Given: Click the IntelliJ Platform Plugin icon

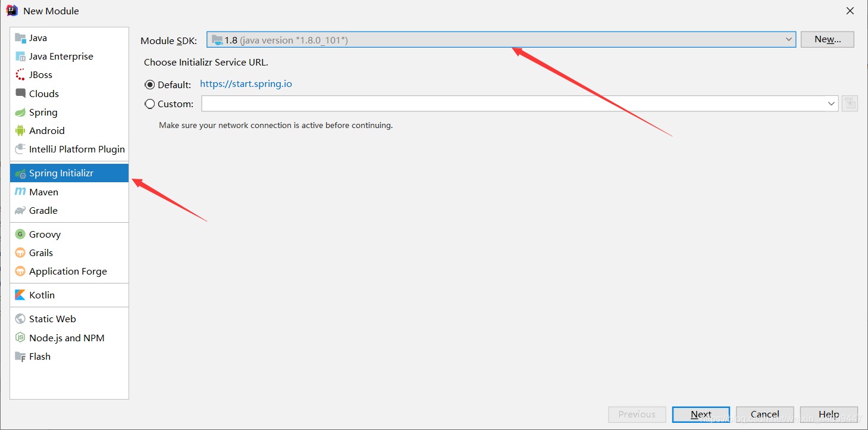Looking at the screenshot, I should [x=20, y=149].
